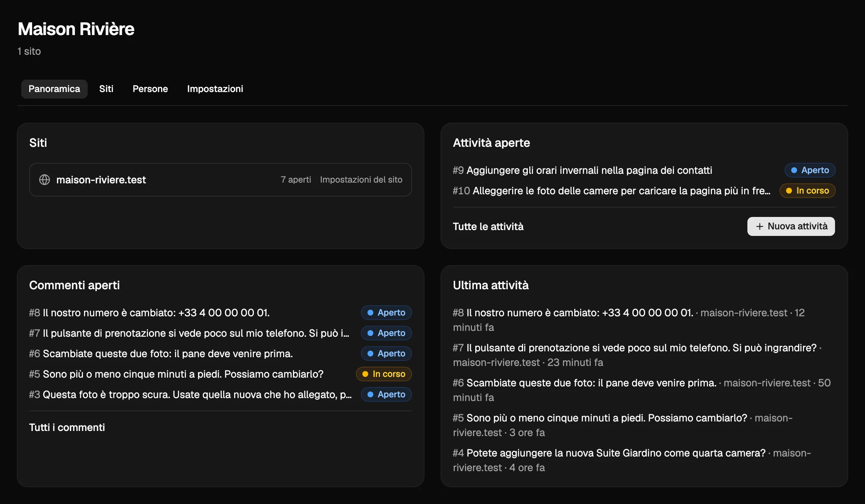The image size is (865, 504).
Task: Click the In corso badge on task #10
Action: pos(807,191)
